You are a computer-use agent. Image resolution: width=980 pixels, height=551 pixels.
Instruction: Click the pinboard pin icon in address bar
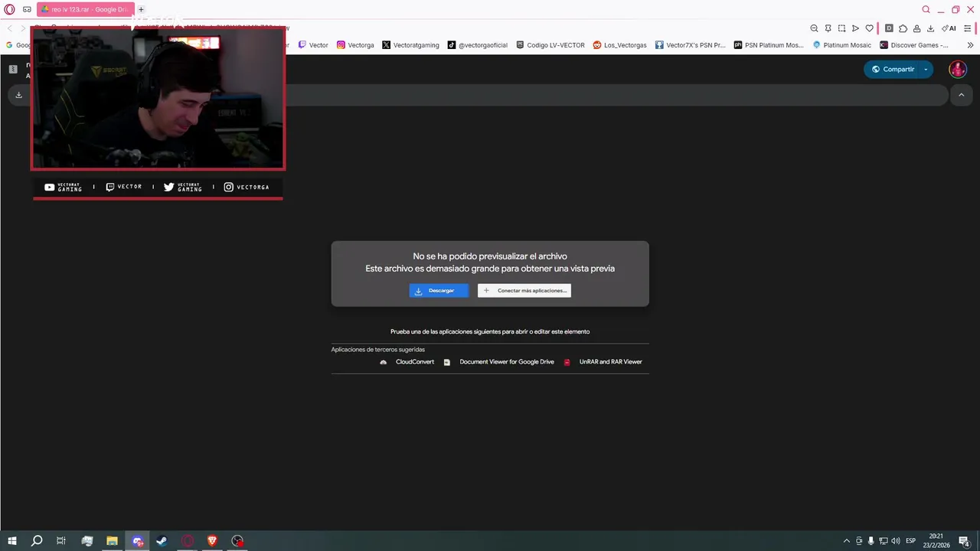(828, 28)
